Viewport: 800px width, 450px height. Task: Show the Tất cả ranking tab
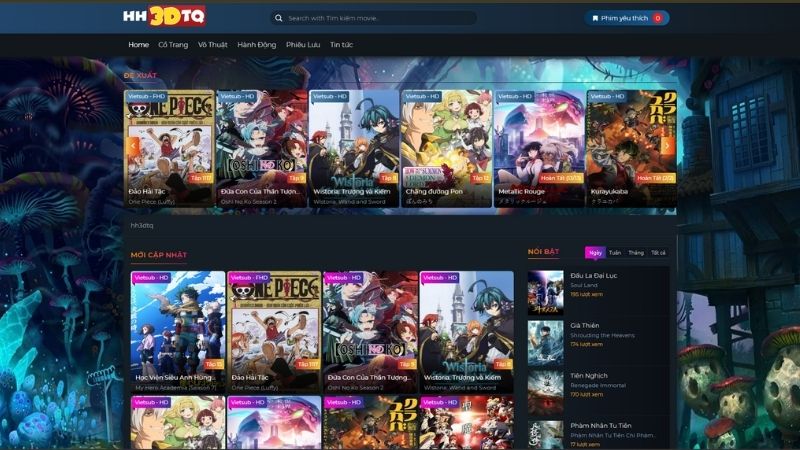(x=658, y=253)
